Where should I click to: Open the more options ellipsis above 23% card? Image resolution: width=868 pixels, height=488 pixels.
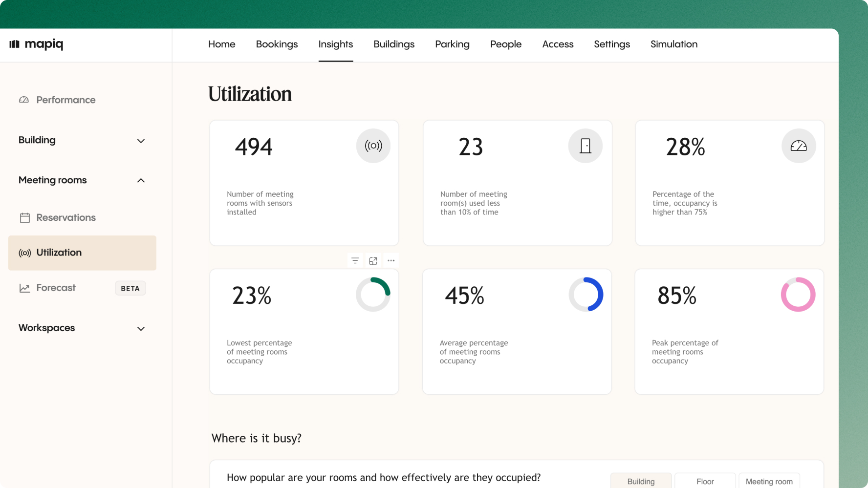(x=391, y=261)
